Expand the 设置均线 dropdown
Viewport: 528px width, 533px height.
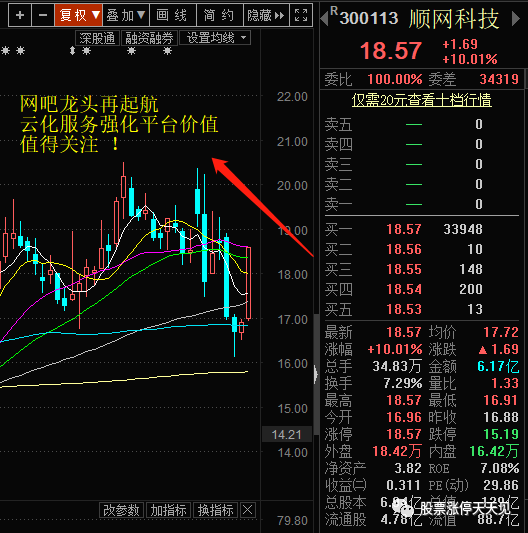tap(215, 38)
